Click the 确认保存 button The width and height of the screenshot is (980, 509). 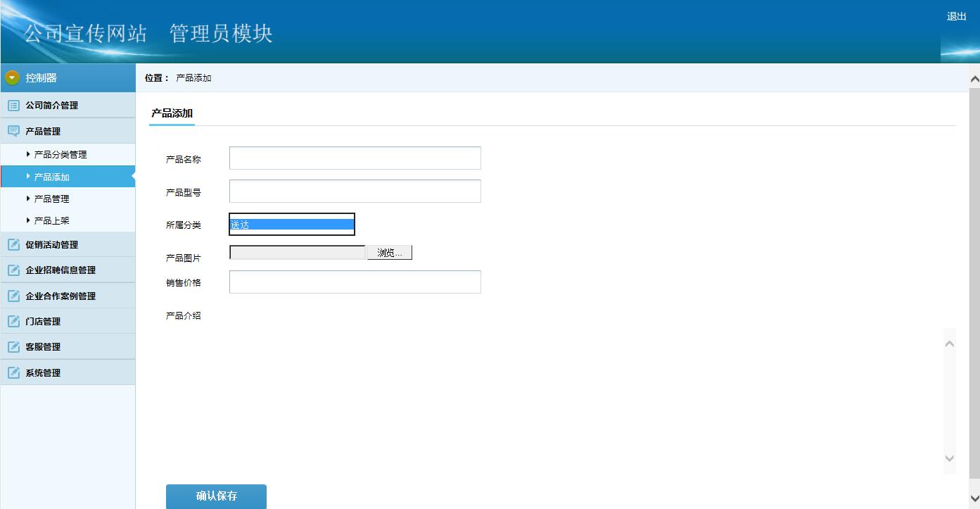point(216,496)
